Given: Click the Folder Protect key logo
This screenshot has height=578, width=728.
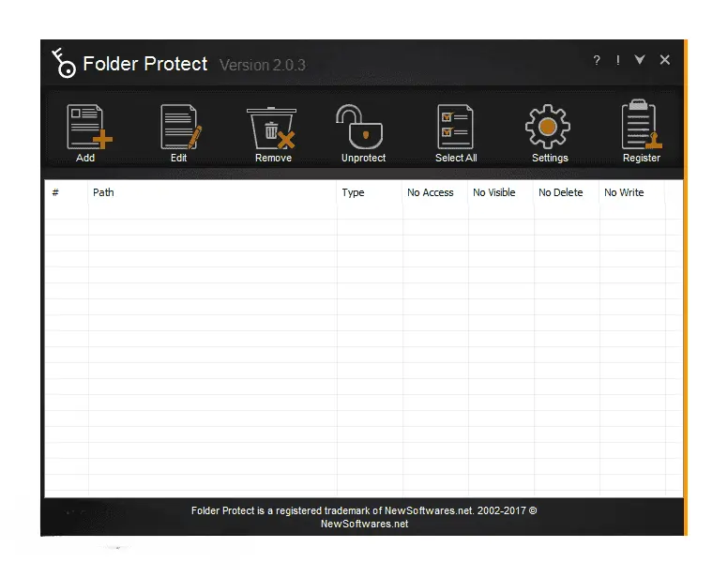Looking at the screenshot, I should pyautogui.click(x=63, y=63).
